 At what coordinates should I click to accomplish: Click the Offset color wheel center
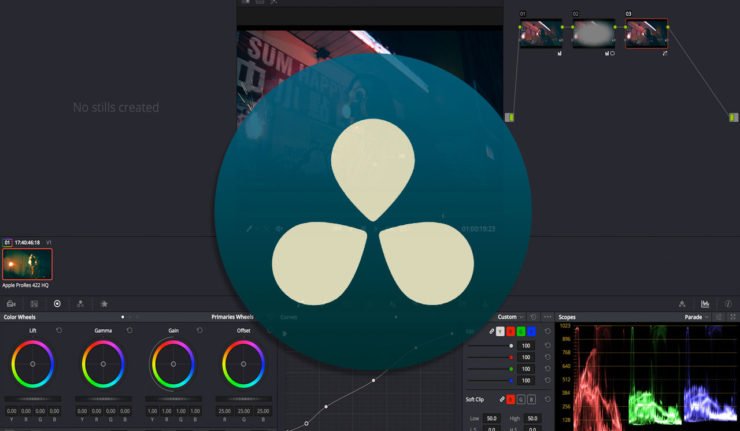pyautogui.click(x=244, y=364)
